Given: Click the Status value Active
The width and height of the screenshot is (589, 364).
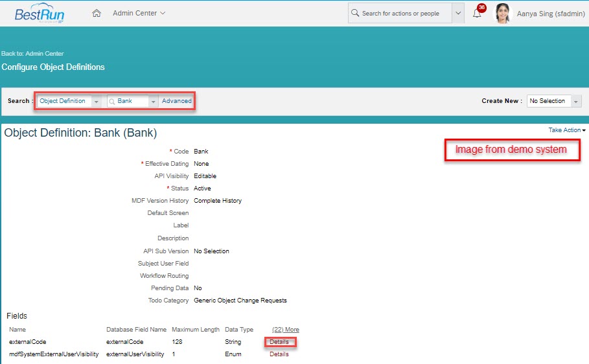Looking at the screenshot, I should 202,188.
